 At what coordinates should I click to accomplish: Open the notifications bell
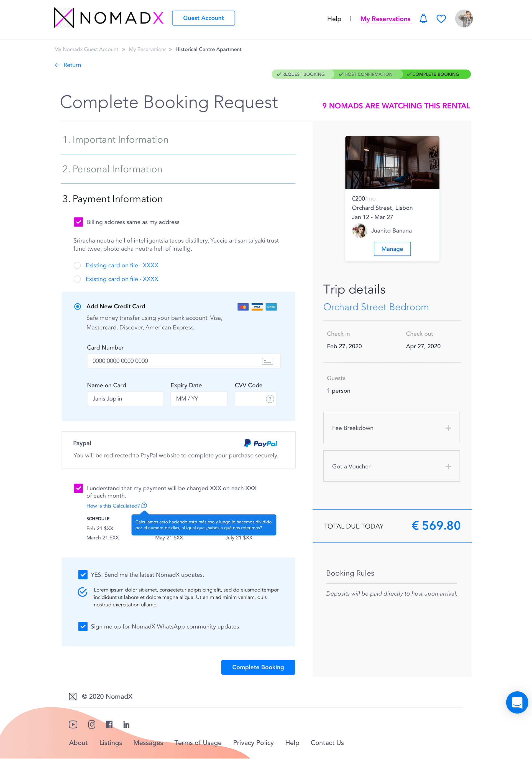pyautogui.click(x=423, y=19)
